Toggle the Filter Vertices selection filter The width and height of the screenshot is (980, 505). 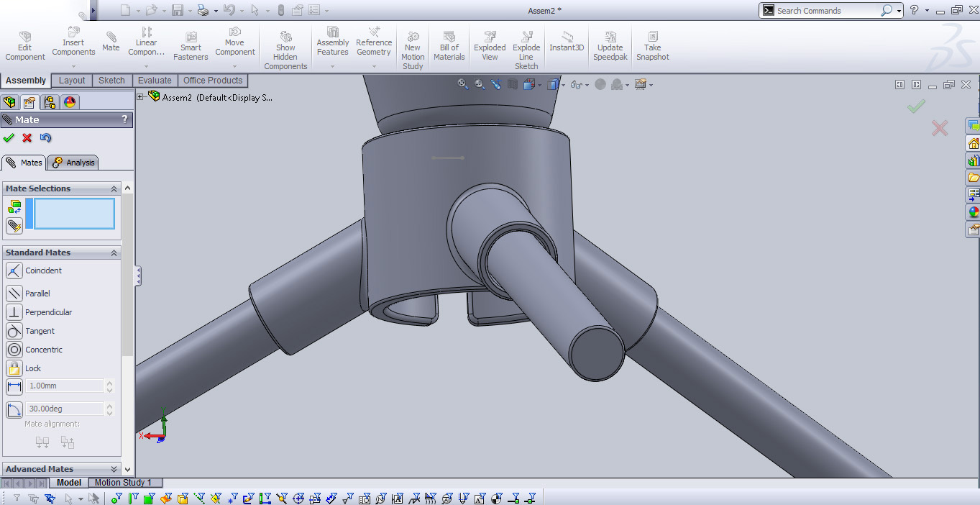pyautogui.click(x=116, y=498)
